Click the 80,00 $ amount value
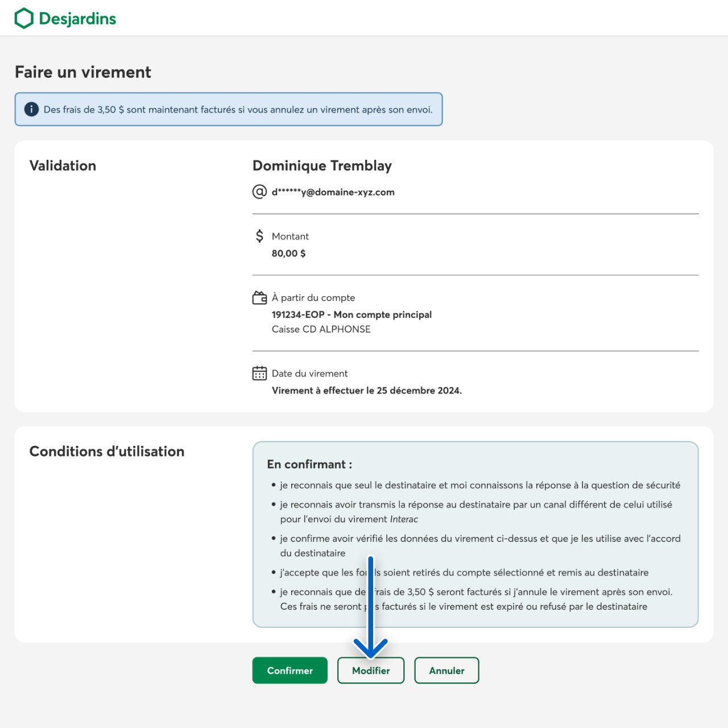 (x=288, y=254)
